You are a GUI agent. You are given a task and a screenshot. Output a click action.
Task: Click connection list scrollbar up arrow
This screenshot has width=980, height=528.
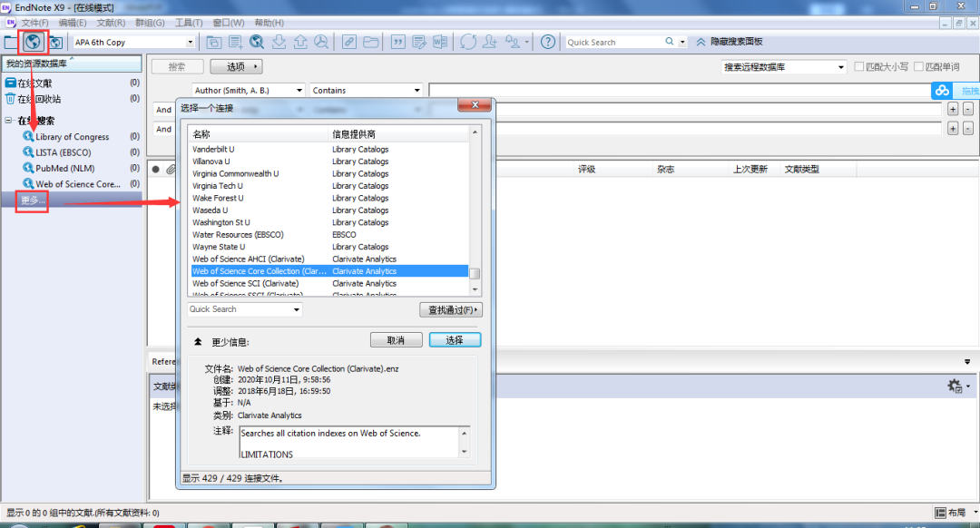[x=475, y=132]
